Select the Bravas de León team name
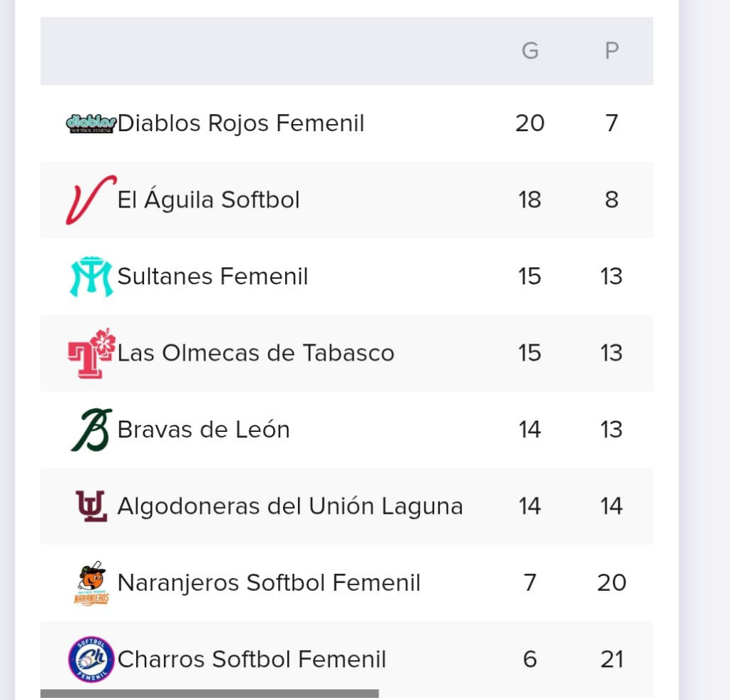The image size is (730, 700). 203,429
